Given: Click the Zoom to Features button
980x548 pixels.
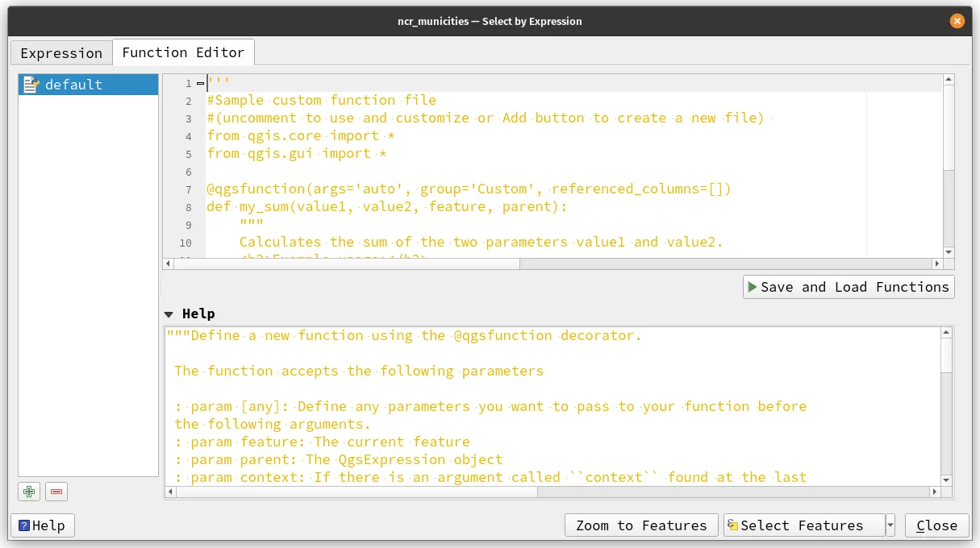Looking at the screenshot, I should (640, 525).
